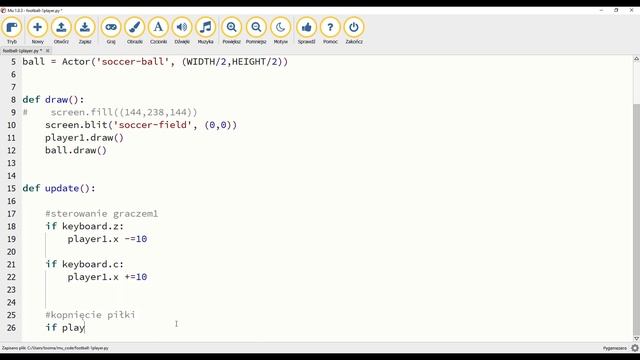Click the ball.draw() line
This screenshot has width=640, height=360.
tap(76, 150)
